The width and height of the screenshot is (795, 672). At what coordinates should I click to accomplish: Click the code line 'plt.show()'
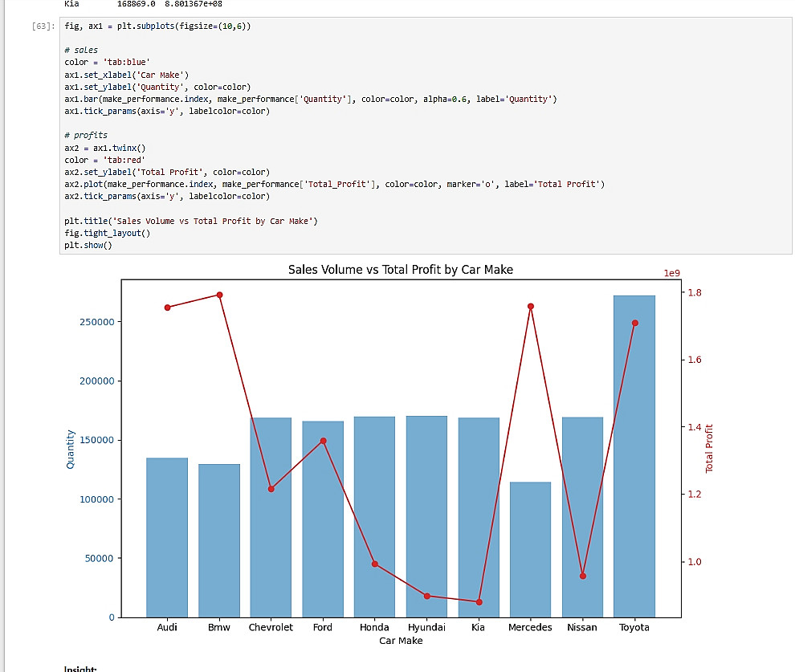coord(88,246)
